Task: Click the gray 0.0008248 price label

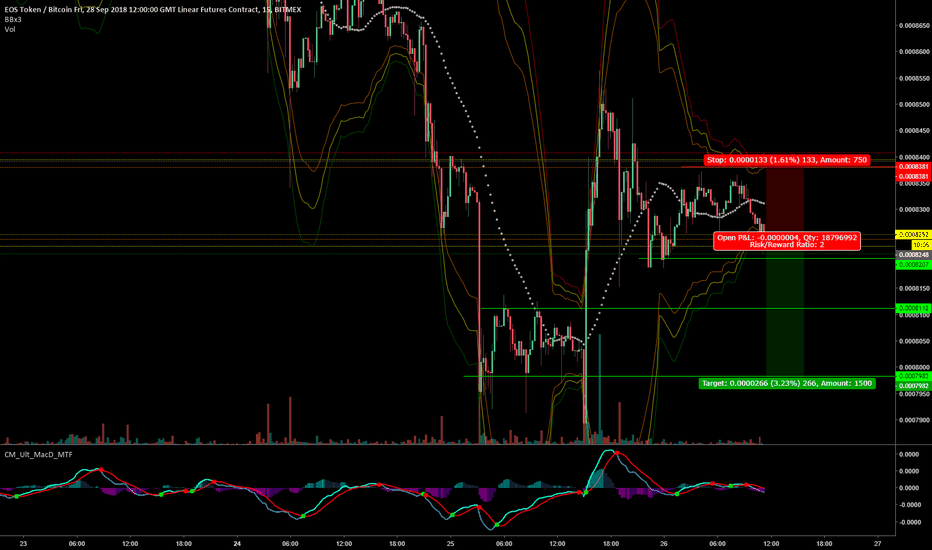Action: (x=914, y=254)
